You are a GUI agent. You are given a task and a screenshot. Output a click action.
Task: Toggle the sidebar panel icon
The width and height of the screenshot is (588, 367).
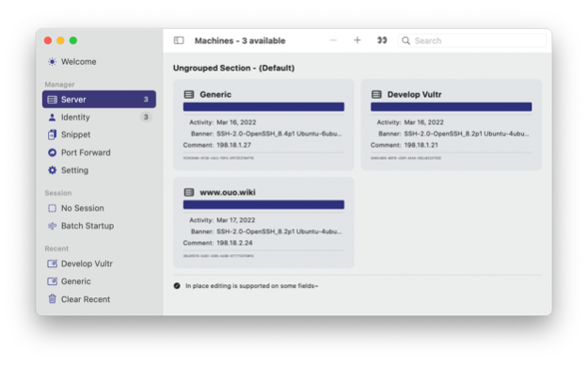pyautogui.click(x=179, y=40)
